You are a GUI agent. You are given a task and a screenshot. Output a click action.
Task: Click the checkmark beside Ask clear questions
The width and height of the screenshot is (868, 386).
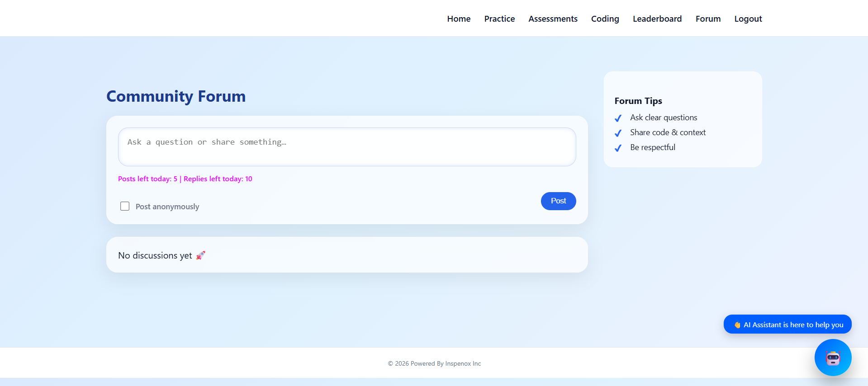point(618,118)
